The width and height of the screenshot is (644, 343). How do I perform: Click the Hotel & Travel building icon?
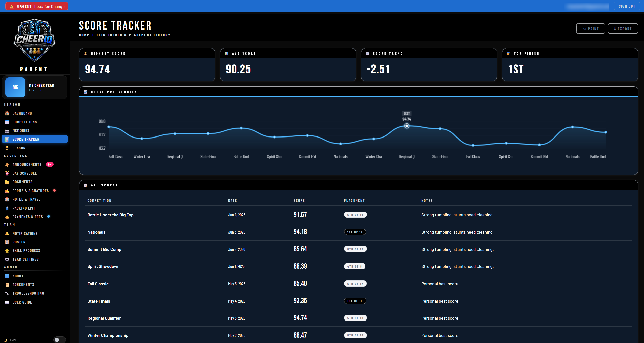click(x=7, y=199)
